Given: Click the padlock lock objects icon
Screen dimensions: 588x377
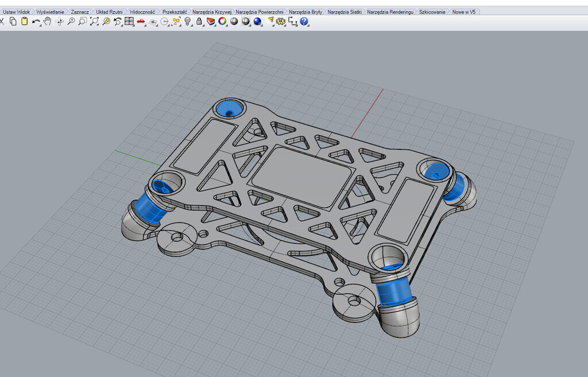Looking at the screenshot, I should click(199, 21).
